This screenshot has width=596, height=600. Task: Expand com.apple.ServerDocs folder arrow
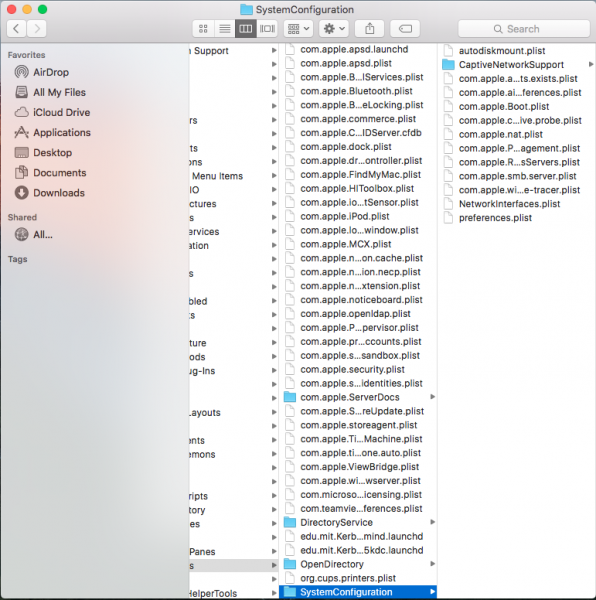[x=432, y=397]
